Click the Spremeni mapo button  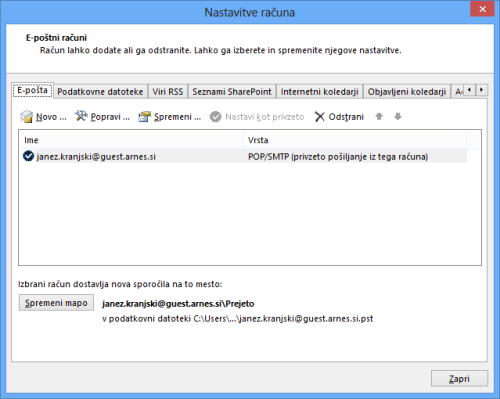(56, 303)
